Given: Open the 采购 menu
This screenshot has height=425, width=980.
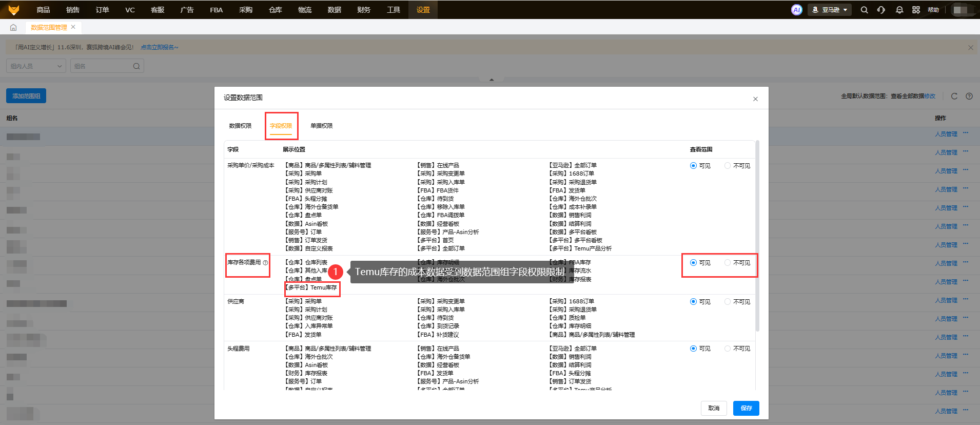Looking at the screenshot, I should [246, 10].
